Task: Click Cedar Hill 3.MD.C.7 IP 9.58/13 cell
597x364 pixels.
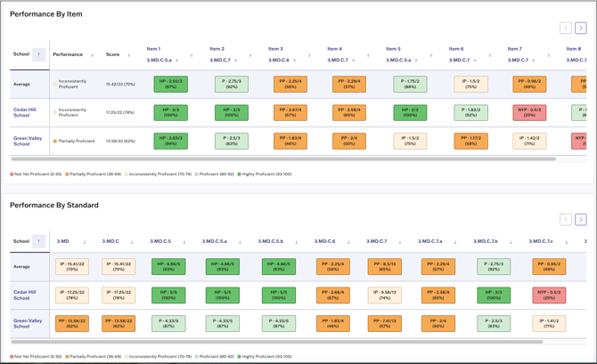Action: [x=385, y=295]
